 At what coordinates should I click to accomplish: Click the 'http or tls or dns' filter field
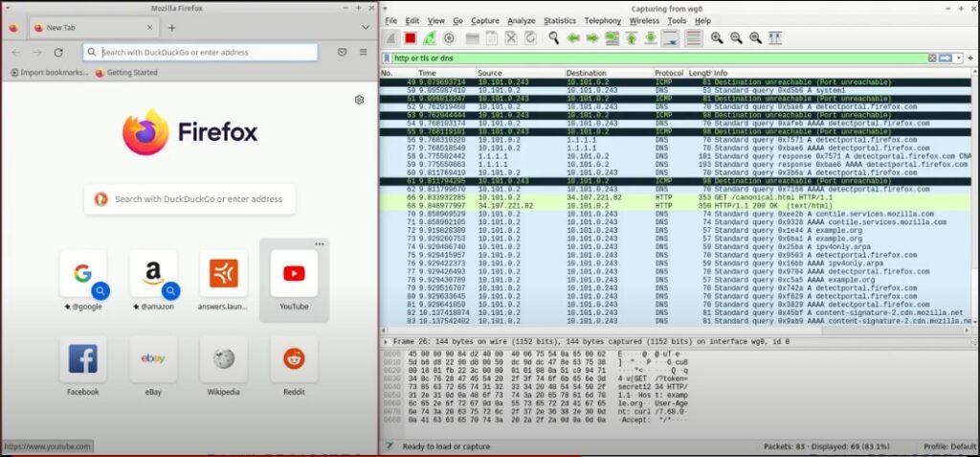point(659,58)
